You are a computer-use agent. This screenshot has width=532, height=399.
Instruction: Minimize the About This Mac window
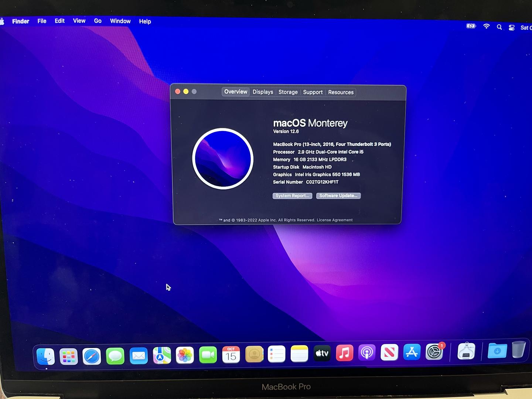pyautogui.click(x=186, y=91)
